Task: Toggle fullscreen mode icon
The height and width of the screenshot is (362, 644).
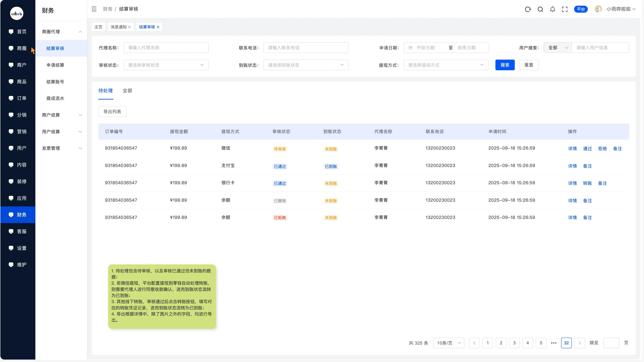Action: pyautogui.click(x=565, y=9)
